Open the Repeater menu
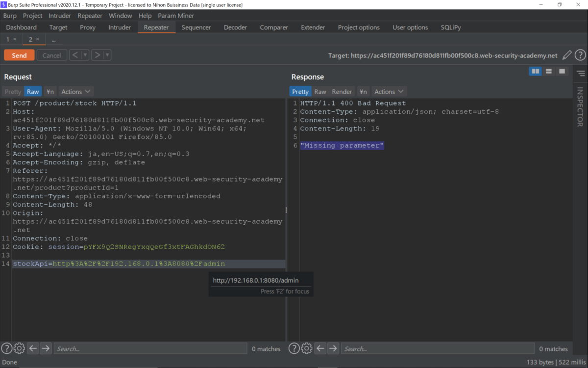This screenshot has height=368, width=588. (90, 16)
